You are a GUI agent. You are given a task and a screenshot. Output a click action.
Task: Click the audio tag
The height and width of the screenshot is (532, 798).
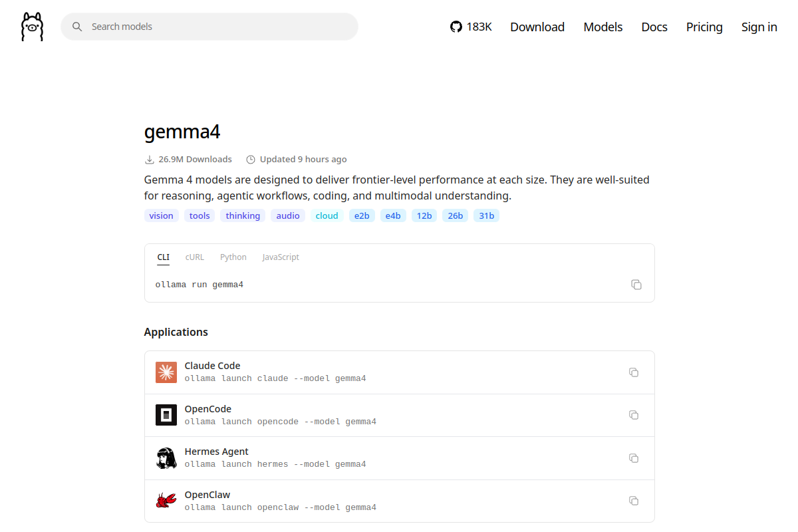[288, 215]
